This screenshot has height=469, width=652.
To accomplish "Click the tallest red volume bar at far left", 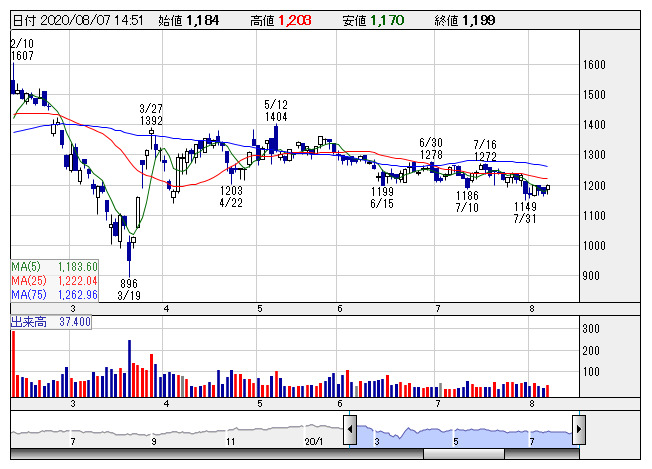I will pyautogui.click(x=13, y=364).
